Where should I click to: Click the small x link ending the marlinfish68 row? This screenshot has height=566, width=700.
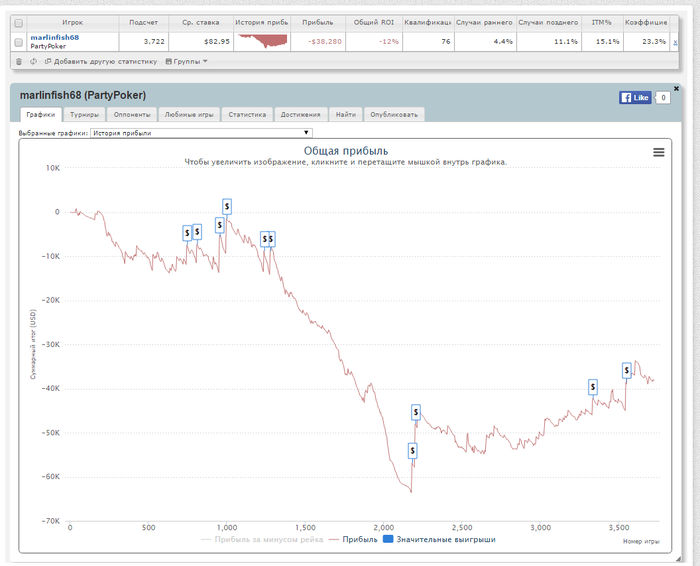point(675,42)
